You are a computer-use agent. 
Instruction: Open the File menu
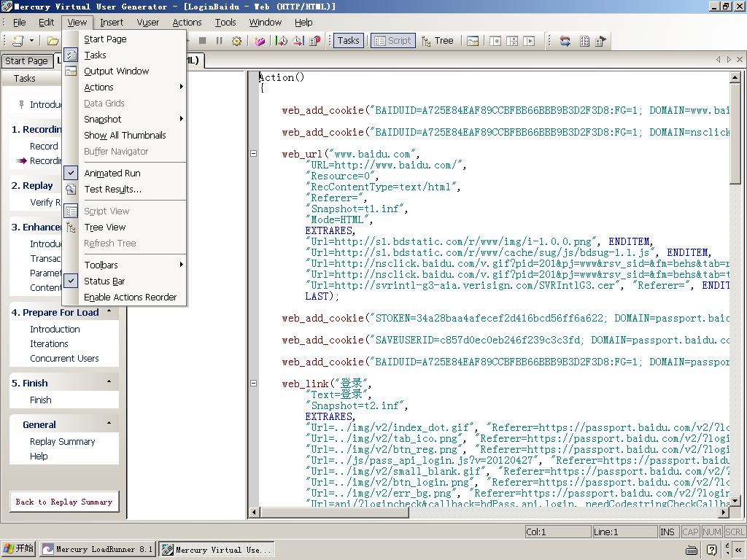click(x=20, y=23)
